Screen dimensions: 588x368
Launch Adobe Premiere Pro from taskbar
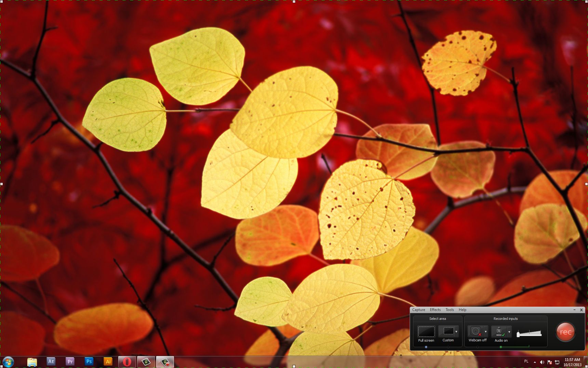coord(70,361)
